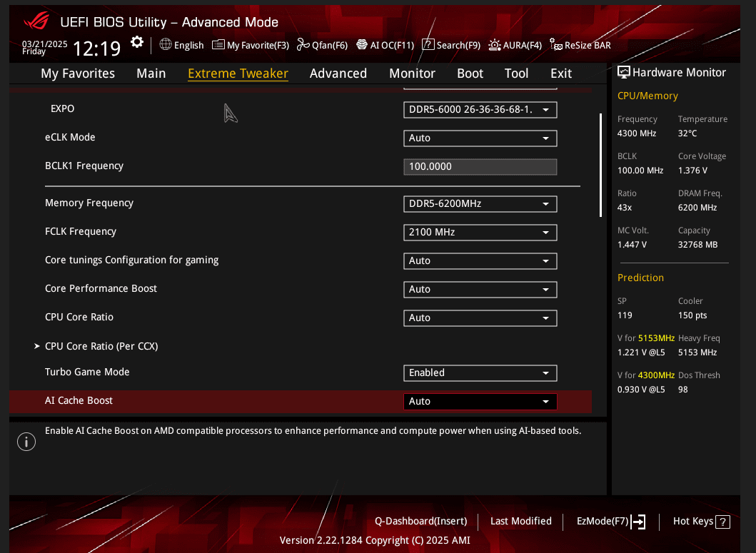Click the FCLK Frequency label
This screenshot has height=553, width=756.
pyautogui.click(x=81, y=231)
